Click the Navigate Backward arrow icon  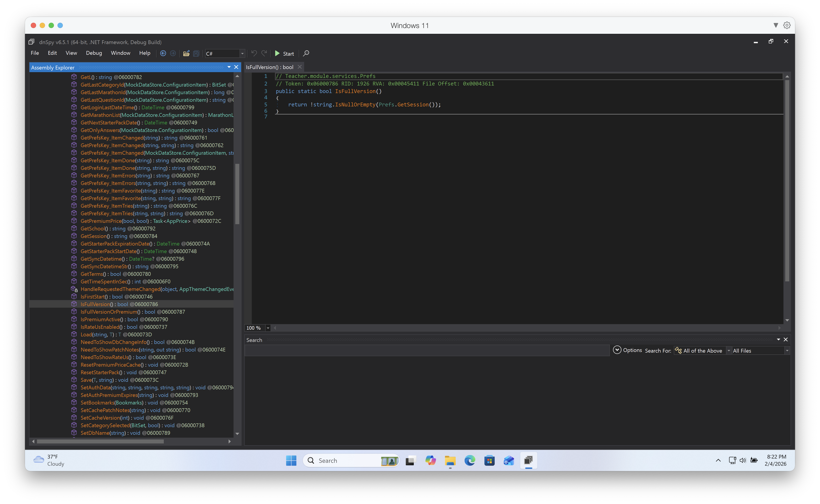[163, 53]
